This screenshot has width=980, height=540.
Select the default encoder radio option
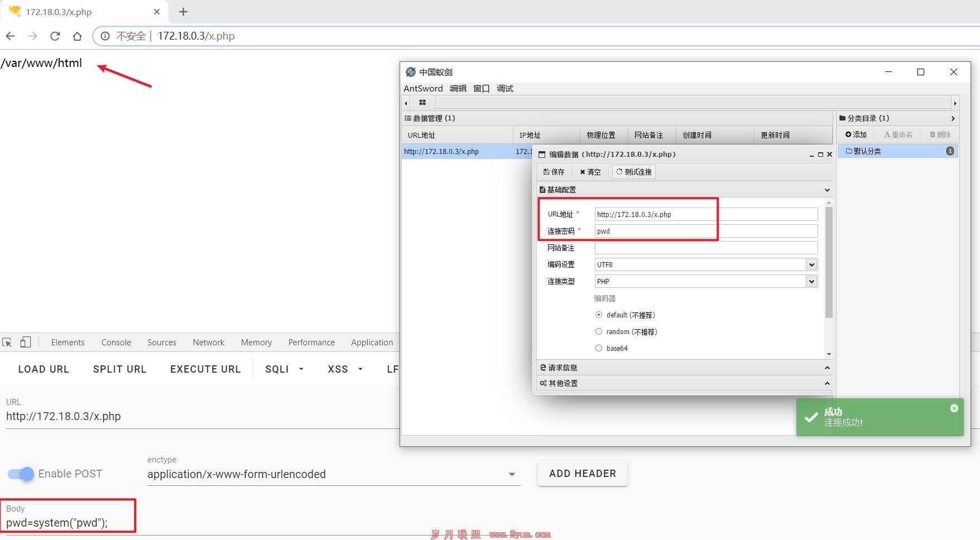coord(599,315)
